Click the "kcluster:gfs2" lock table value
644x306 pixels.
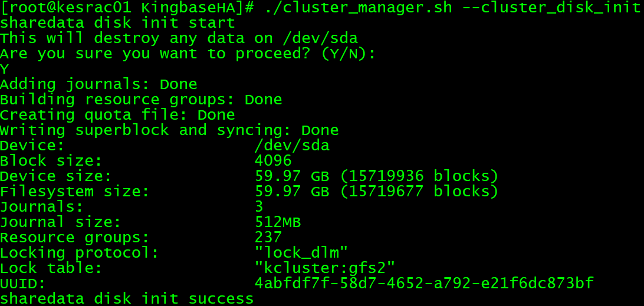[325, 268]
